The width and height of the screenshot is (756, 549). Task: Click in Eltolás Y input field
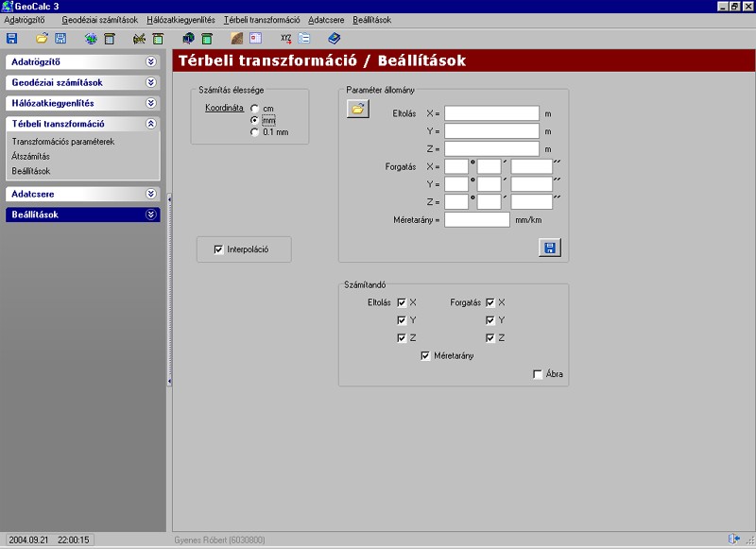pyautogui.click(x=491, y=131)
